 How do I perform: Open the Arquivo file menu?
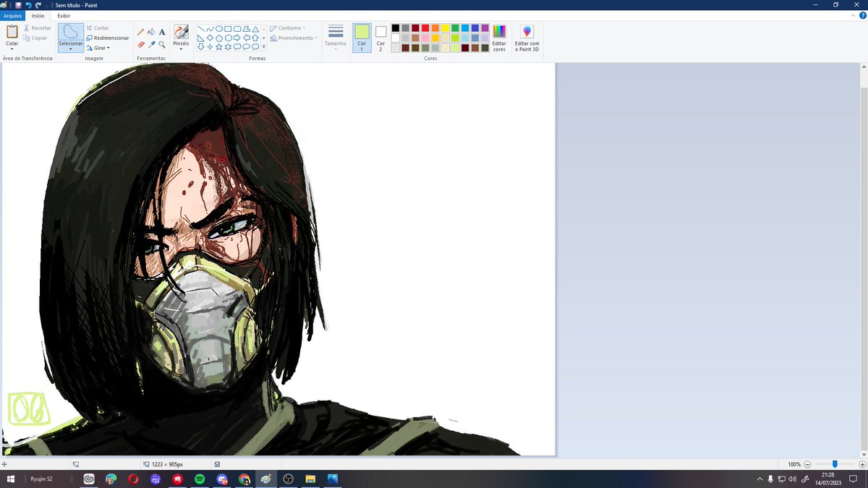click(x=12, y=15)
